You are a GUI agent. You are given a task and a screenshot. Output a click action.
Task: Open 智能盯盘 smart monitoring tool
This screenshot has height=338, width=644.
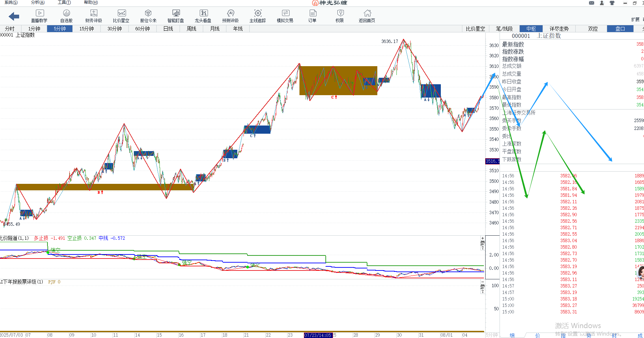tap(176, 16)
